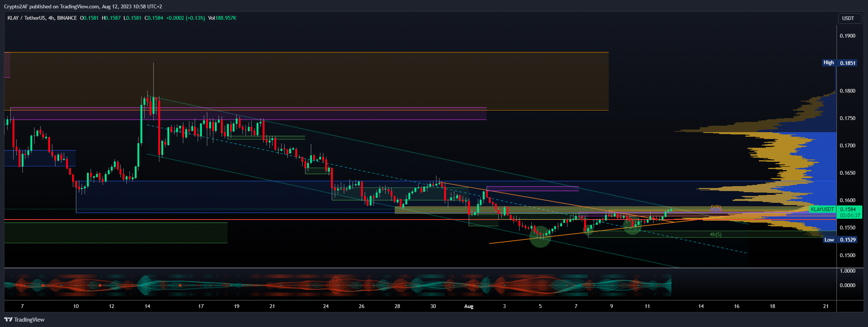Click date 24 on time axis
This screenshot has height=327, width=868.
[x=326, y=306]
